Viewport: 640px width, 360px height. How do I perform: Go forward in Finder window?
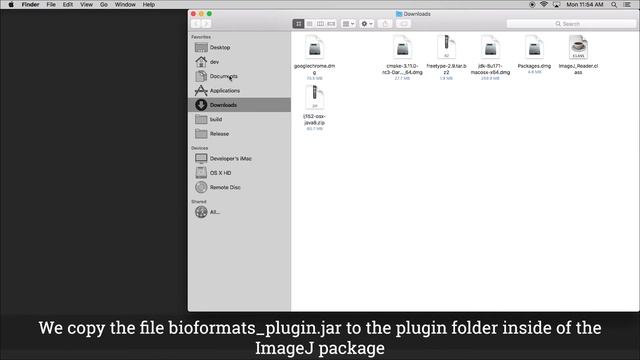206,24
